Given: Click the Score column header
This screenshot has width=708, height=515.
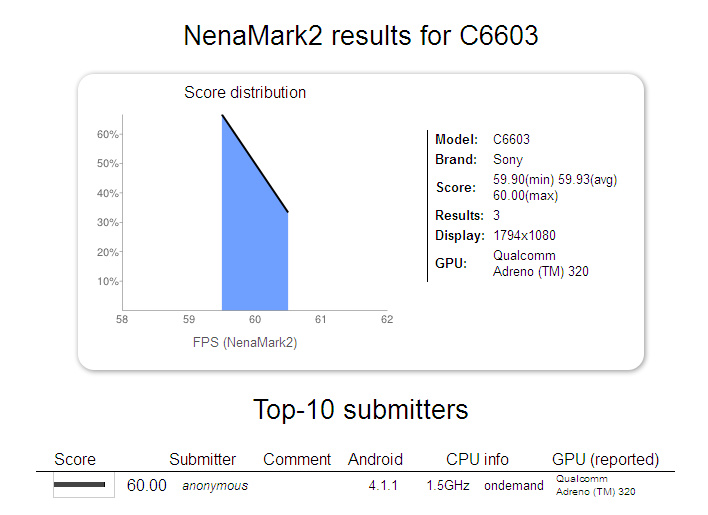Looking at the screenshot, I should pos(75,459).
